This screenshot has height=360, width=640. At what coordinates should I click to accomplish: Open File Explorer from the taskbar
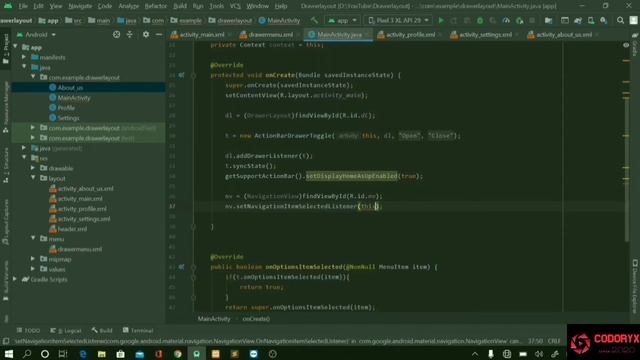[x=102, y=354]
